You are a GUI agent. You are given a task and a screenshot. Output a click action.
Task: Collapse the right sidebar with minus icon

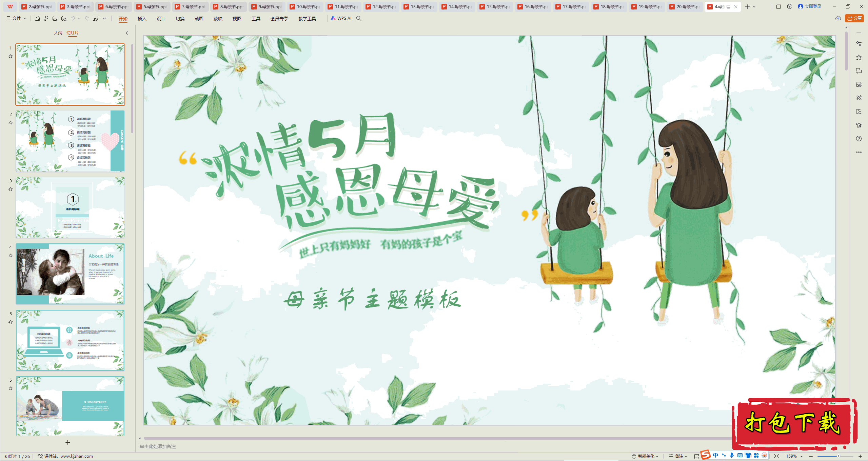(x=859, y=33)
